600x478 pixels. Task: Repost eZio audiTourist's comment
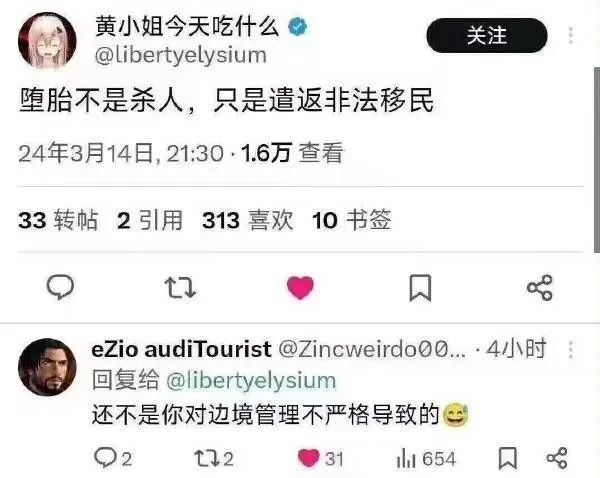point(214,458)
